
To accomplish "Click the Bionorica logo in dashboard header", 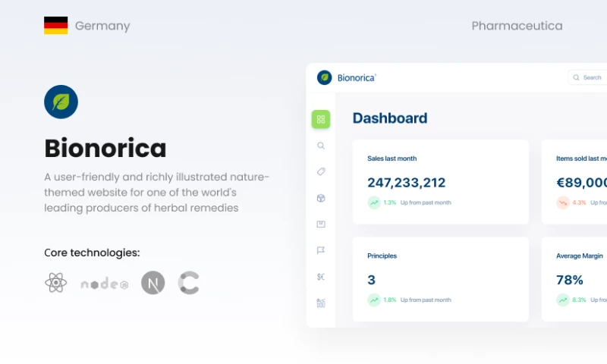I will [x=325, y=77].
